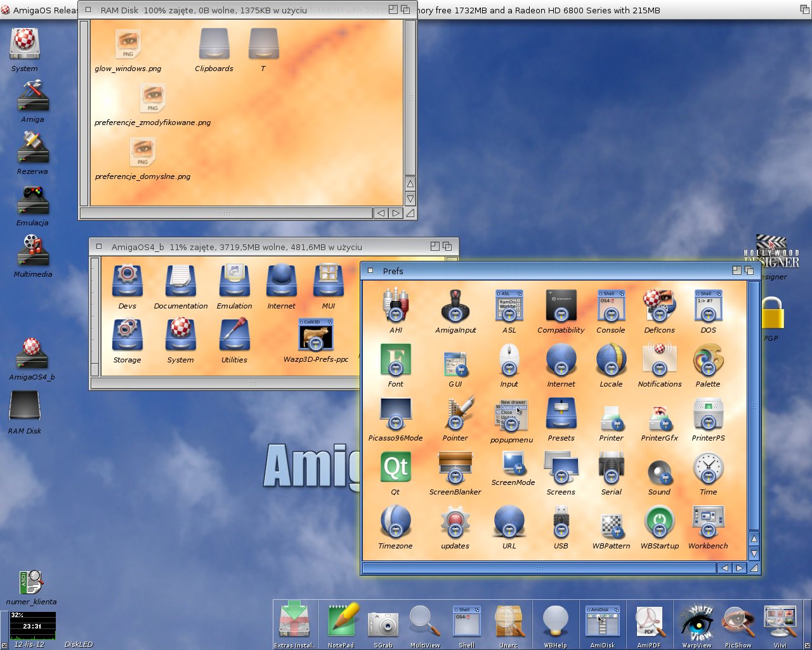Open DefIcons preferences
This screenshot has width=812, height=650.
coord(659,306)
